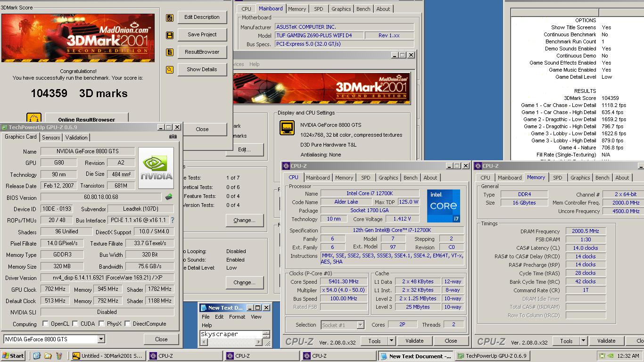Click the 3DMark2001 taskbar item
644x362 pixels.
[x=107, y=356]
